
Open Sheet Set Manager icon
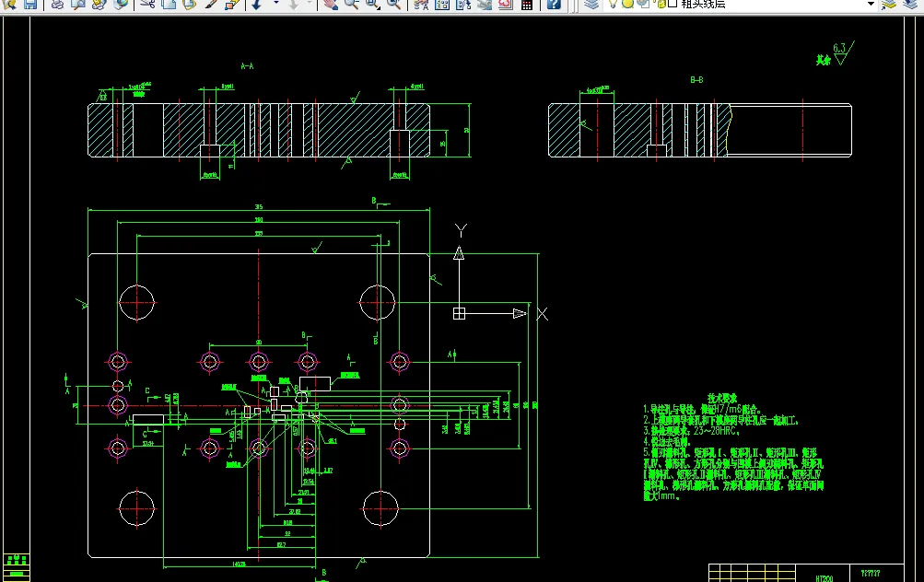485,5
